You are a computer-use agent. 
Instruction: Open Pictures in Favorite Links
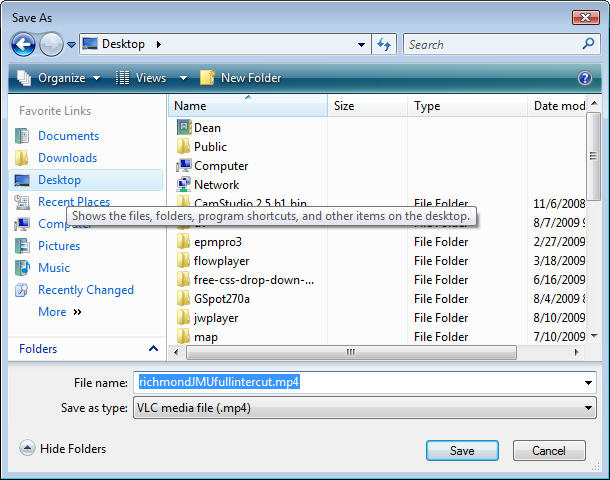tap(58, 246)
